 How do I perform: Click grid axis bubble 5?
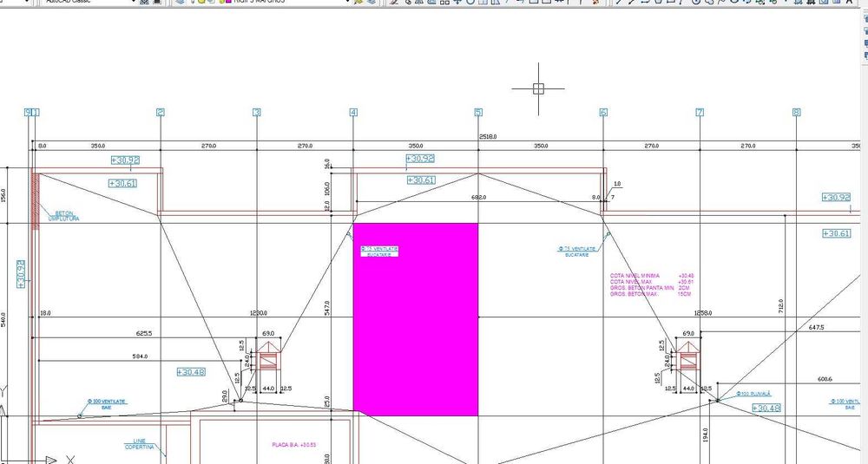pyautogui.click(x=478, y=112)
